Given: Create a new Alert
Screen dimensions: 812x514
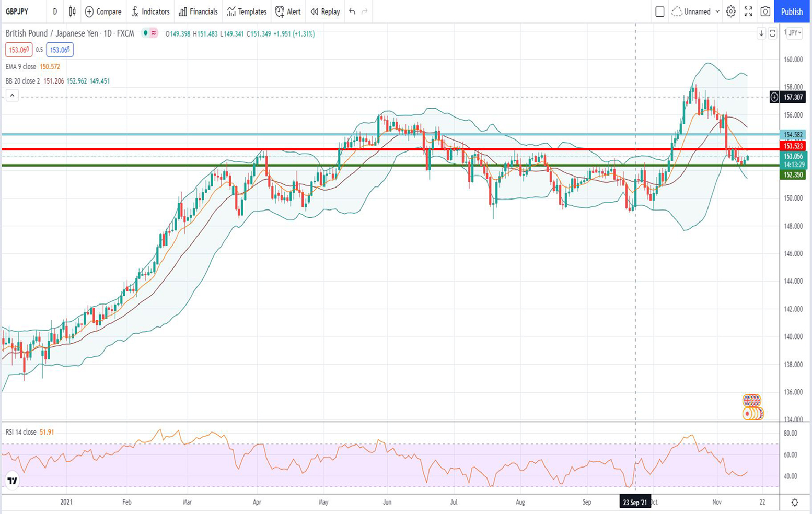Looking at the screenshot, I should [288, 11].
